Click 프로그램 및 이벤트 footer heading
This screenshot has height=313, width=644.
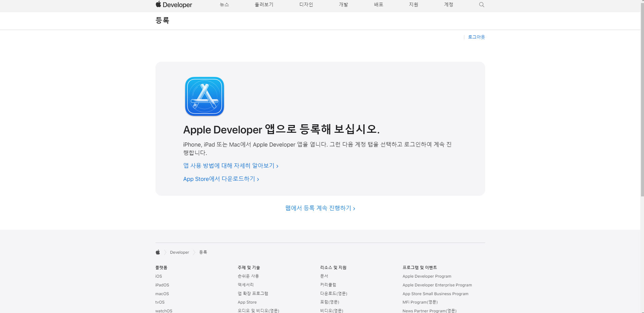pyautogui.click(x=420, y=268)
